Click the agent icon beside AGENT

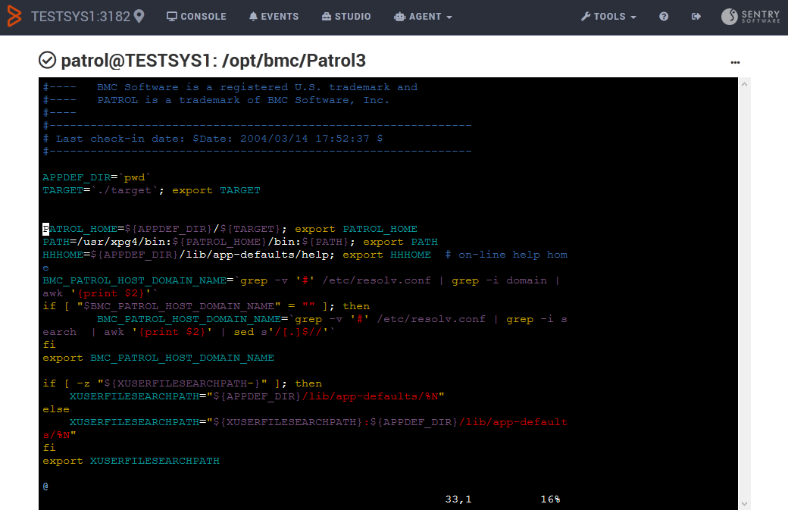tap(399, 15)
